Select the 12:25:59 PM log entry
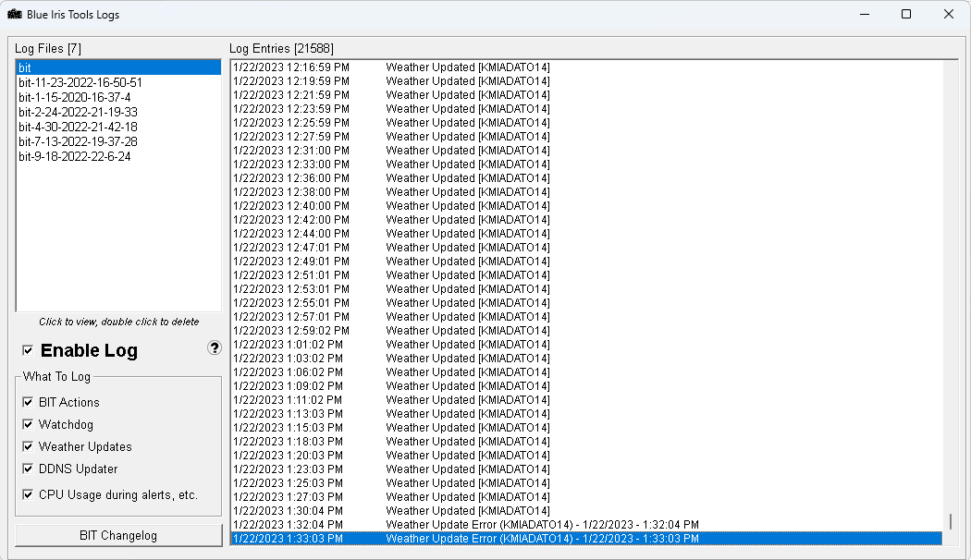 coord(586,123)
